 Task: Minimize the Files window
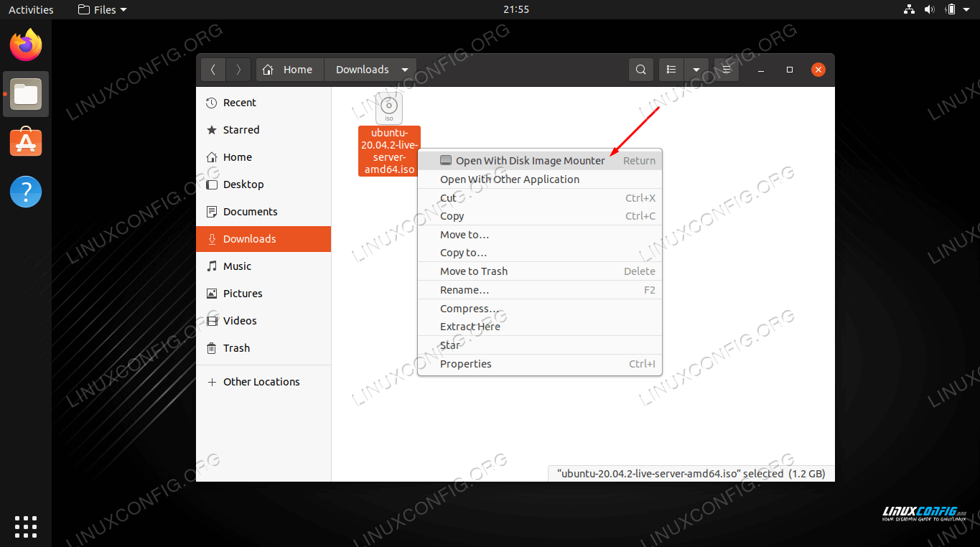(x=761, y=70)
